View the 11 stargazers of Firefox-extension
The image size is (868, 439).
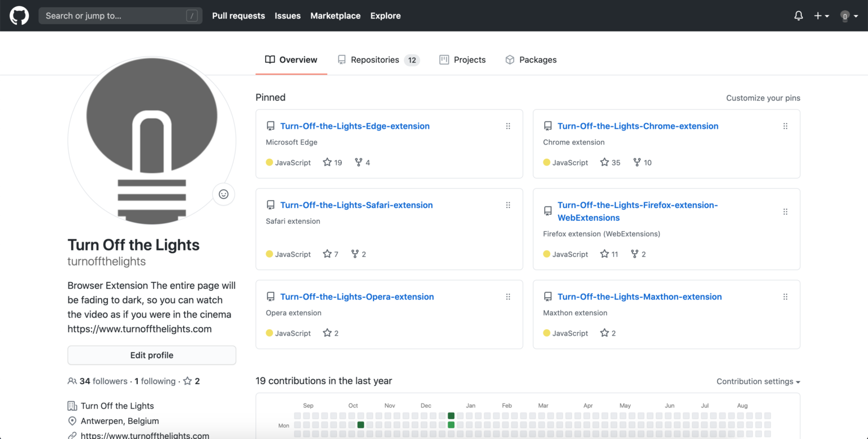[x=609, y=254]
